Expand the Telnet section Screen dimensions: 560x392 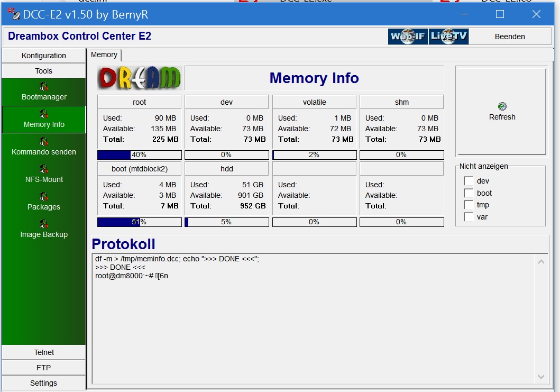coord(44,352)
